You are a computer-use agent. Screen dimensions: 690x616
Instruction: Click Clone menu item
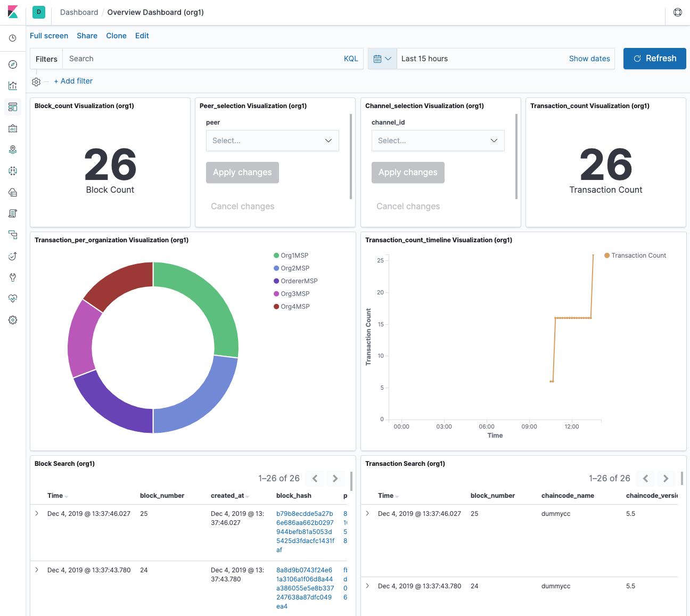click(116, 36)
